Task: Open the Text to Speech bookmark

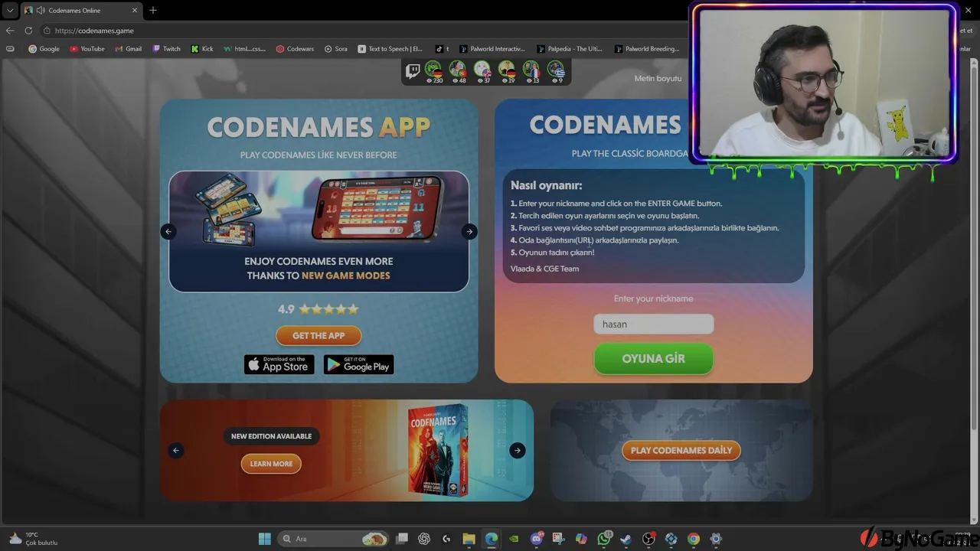Action: tap(390, 49)
